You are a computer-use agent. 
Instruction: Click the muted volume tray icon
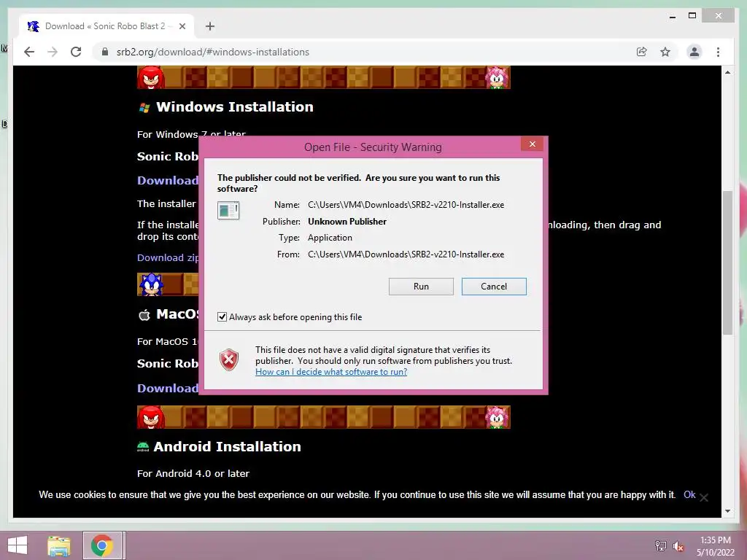tap(678, 545)
